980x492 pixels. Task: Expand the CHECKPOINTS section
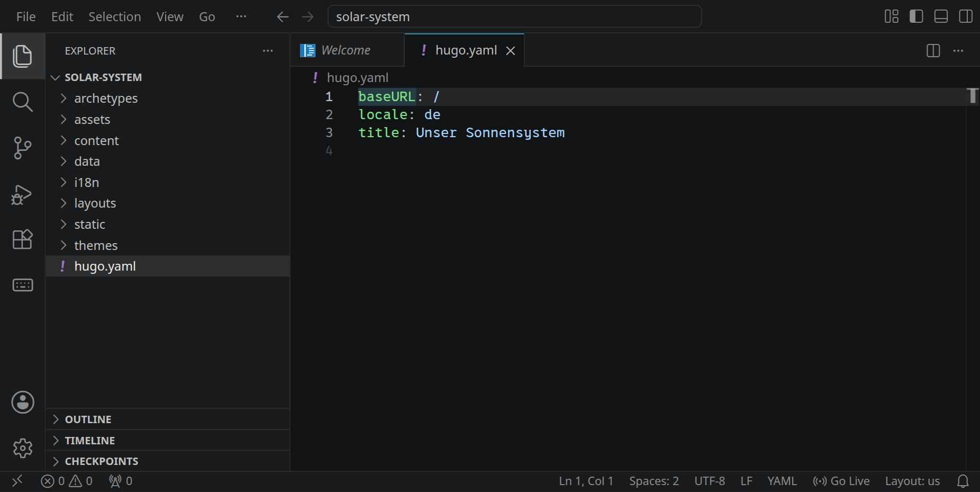pos(167,461)
